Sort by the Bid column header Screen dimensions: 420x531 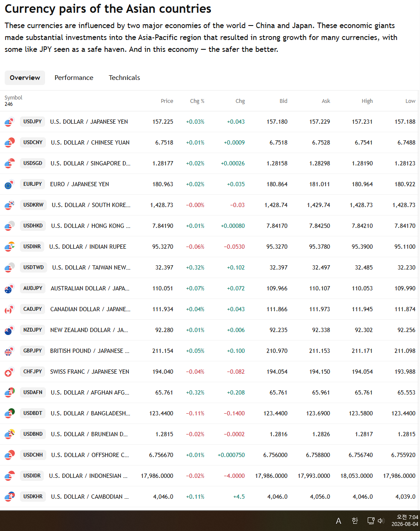[284, 101]
